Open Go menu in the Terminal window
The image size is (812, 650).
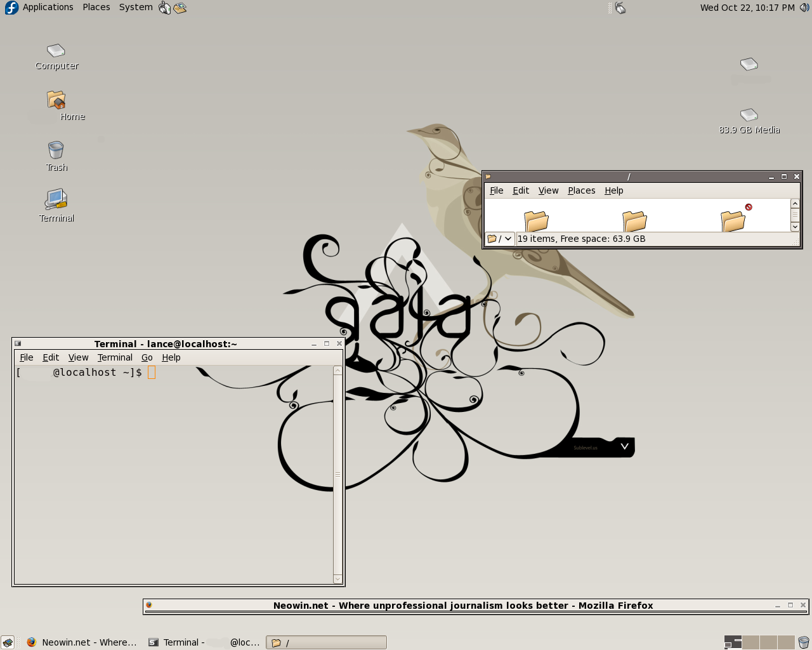147,357
